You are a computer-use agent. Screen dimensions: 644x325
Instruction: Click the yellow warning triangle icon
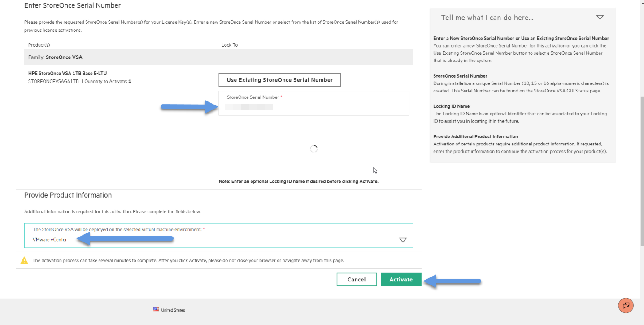tap(24, 260)
